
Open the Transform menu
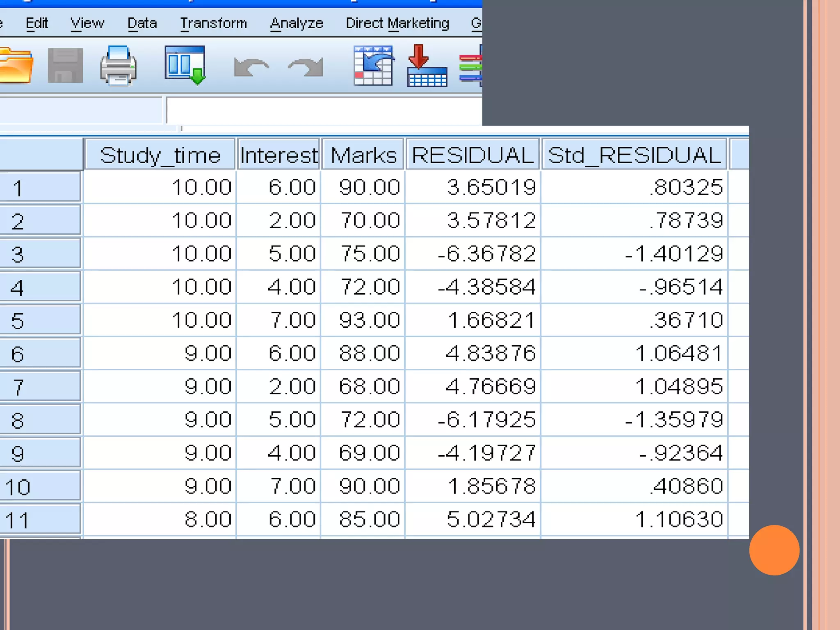(213, 23)
